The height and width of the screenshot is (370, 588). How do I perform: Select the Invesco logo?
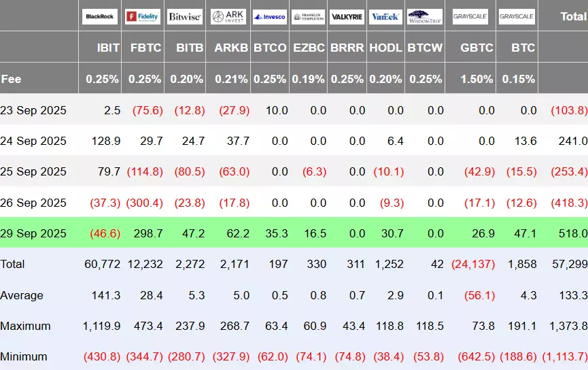(269, 16)
